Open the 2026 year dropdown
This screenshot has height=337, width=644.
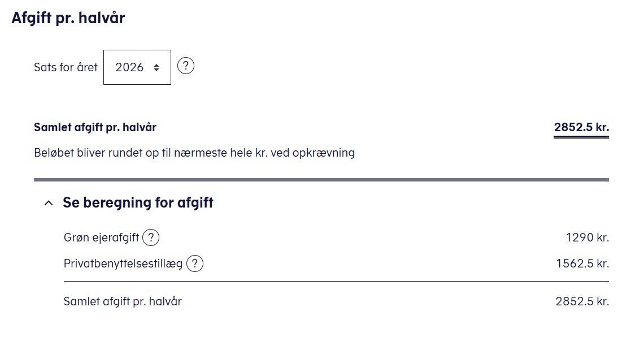pos(137,67)
